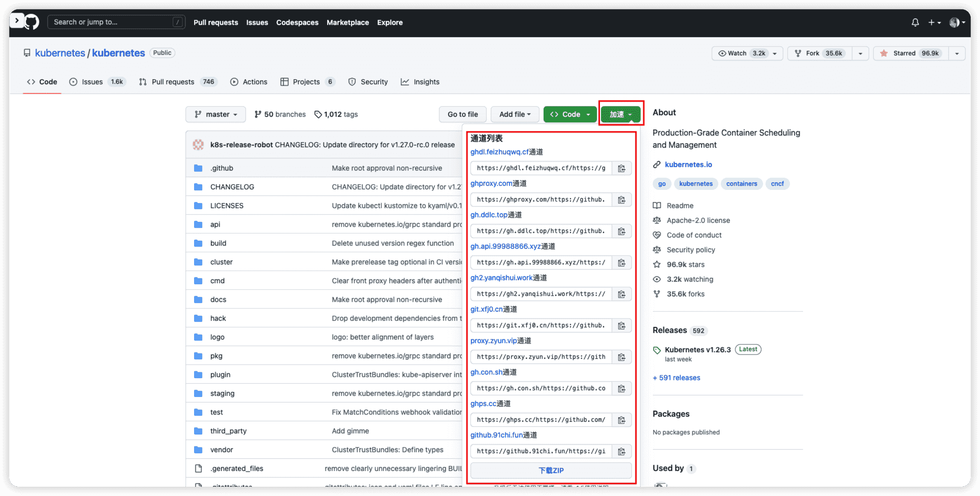Click the proxy.zyun.vip URL text field

point(541,357)
